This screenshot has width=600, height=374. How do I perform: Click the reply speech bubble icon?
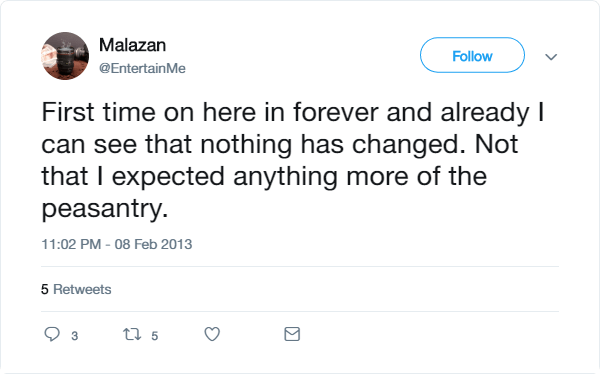pos(52,334)
